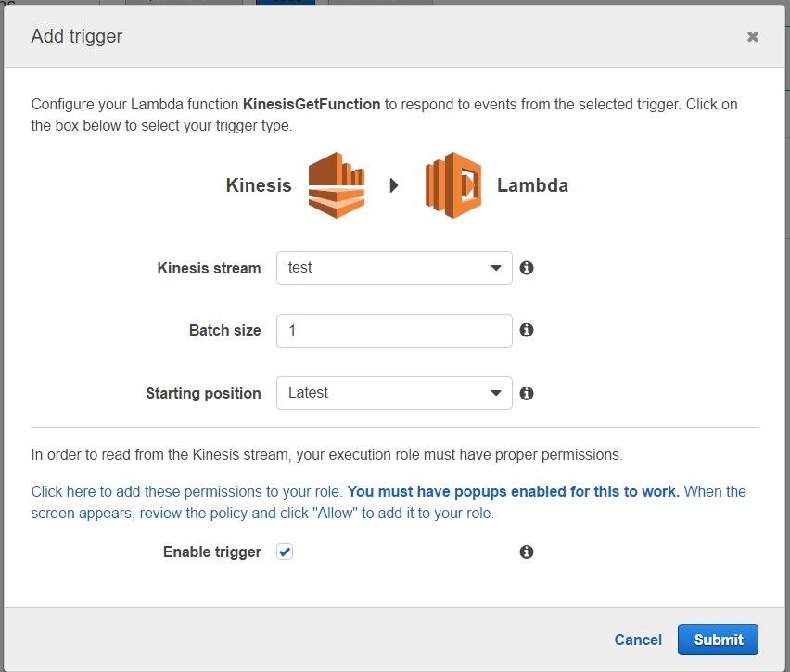The width and height of the screenshot is (790, 672).
Task: Click info icon next to Kinesis stream
Action: [527, 268]
